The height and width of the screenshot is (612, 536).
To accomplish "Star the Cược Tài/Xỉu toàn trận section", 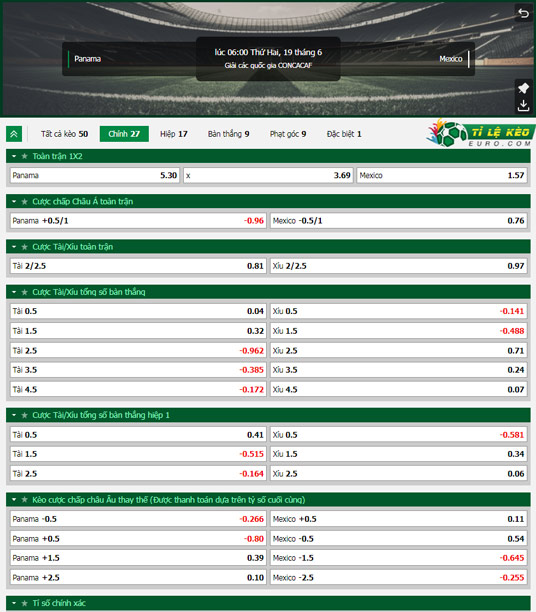I will 25,247.
